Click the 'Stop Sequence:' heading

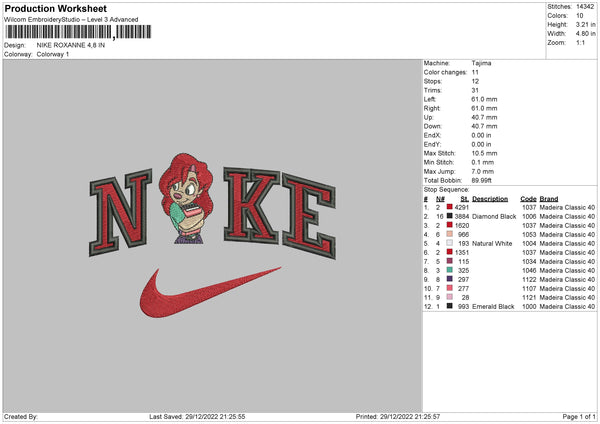[x=446, y=190]
